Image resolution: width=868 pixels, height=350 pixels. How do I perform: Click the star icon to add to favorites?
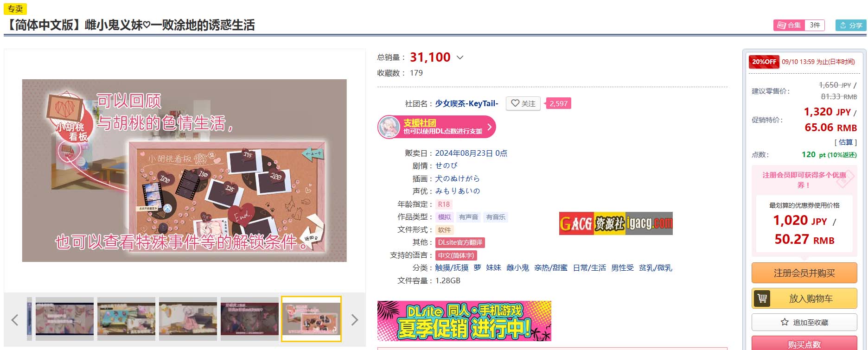click(785, 322)
